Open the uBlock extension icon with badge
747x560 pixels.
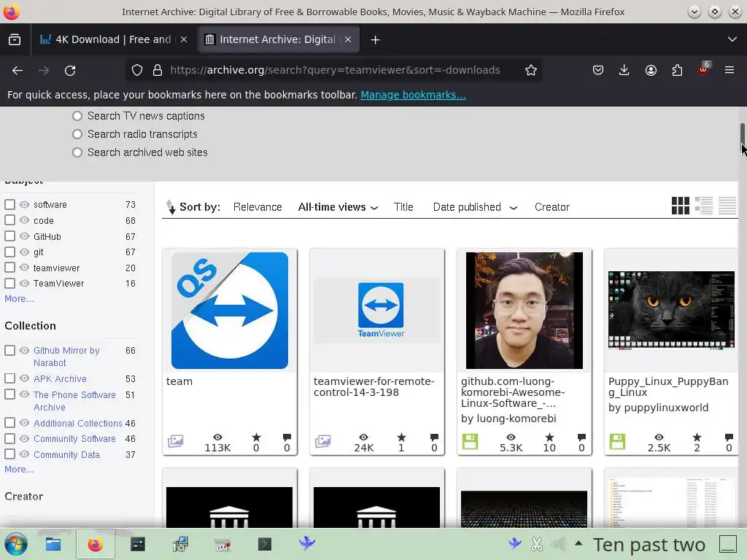pos(704,69)
